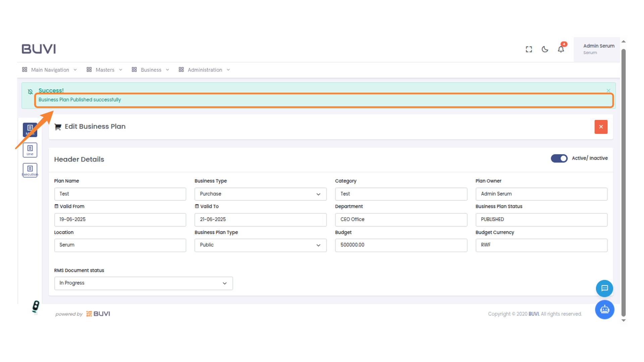Open the Admin Serum profile menu
Viewport: 644px width, 362px height.
[598, 49]
